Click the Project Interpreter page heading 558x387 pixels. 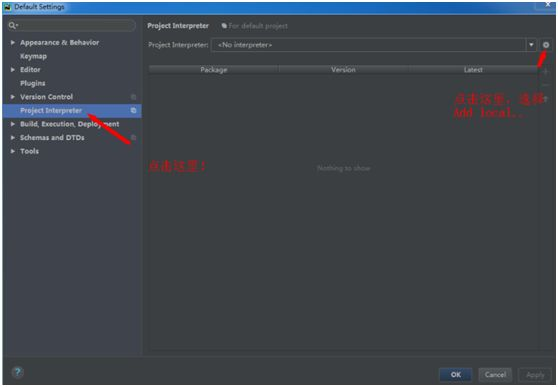click(178, 26)
